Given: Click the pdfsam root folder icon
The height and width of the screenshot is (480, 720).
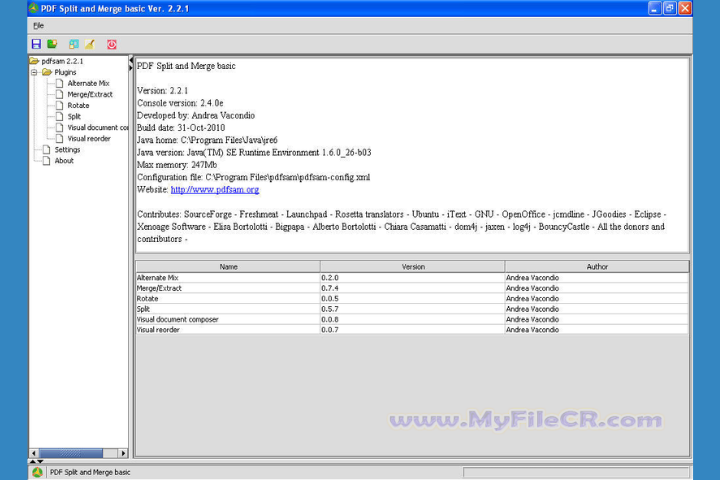Looking at the screenshot, I should [x=34, y=61].
